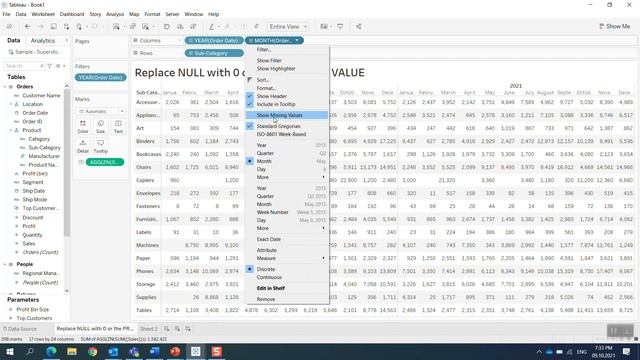Open the Entire View fit dropdown

coord(288,27)
